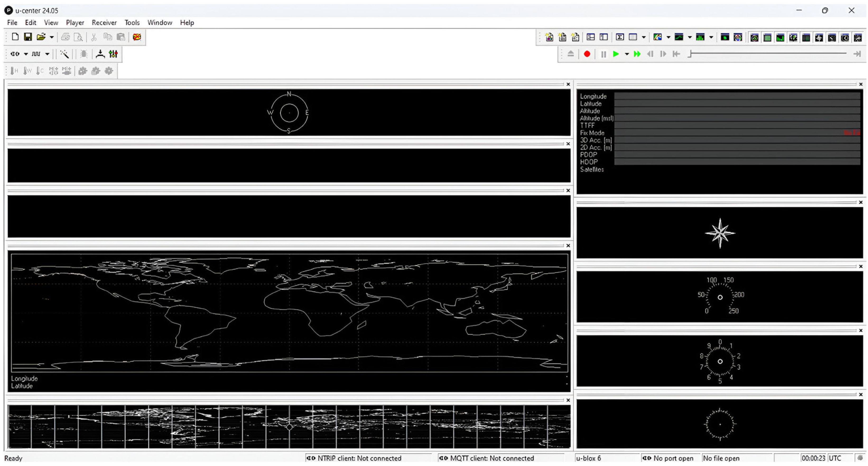Expand the baudrate waveform dropdown arrow
868x466 pixels.
[x=48, y=54]
